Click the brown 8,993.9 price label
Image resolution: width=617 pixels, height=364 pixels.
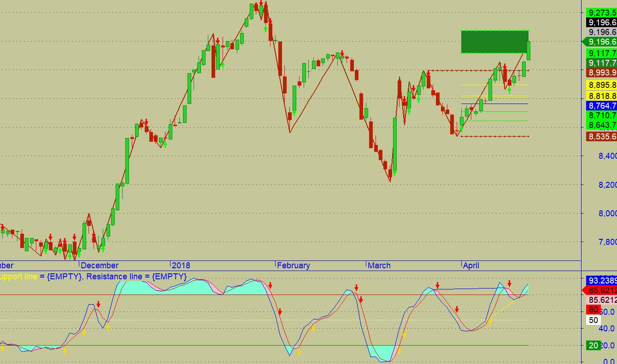coord(601,73)
